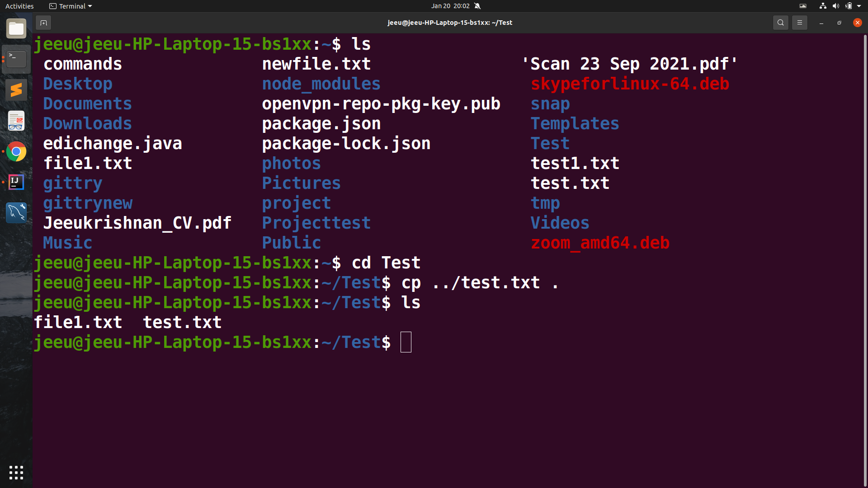The width and height of the screenshot is (868, 488).
Task: Open the terminal hamburger menu
Action: point(799,22)
